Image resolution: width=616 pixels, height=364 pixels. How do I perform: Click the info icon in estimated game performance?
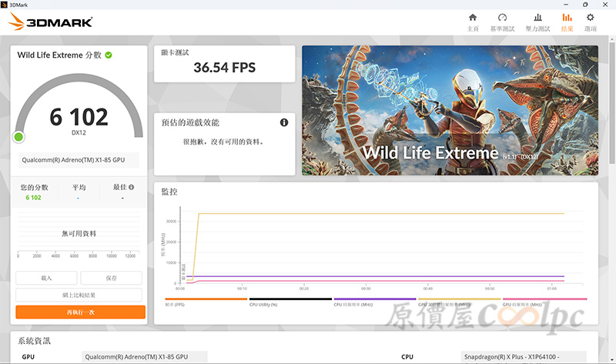(284, 122)
